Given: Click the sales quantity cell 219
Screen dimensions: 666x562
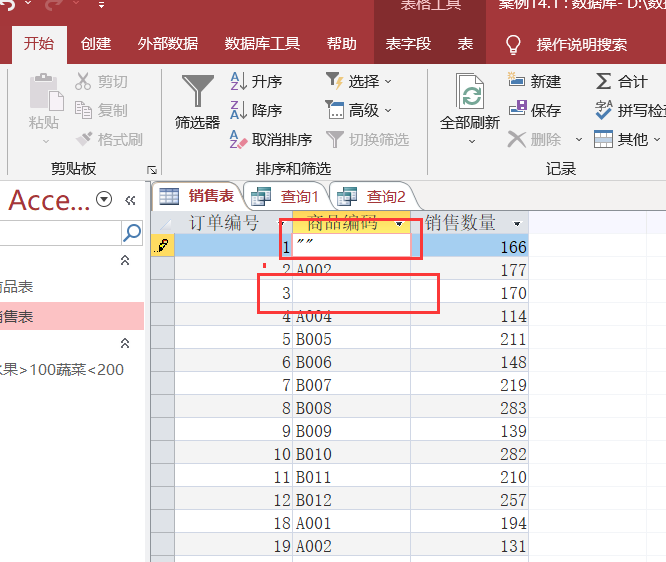Looking at the screenshot, I should (469, 385).
